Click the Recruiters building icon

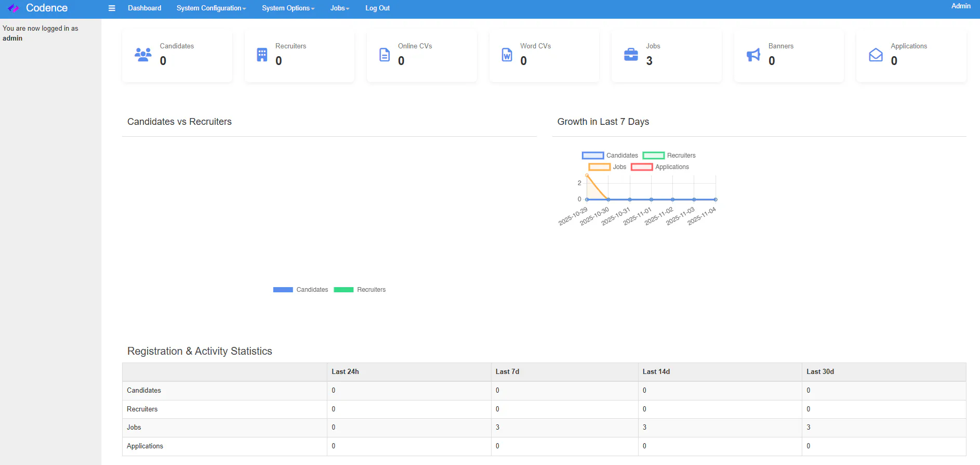tap(262, 55)
